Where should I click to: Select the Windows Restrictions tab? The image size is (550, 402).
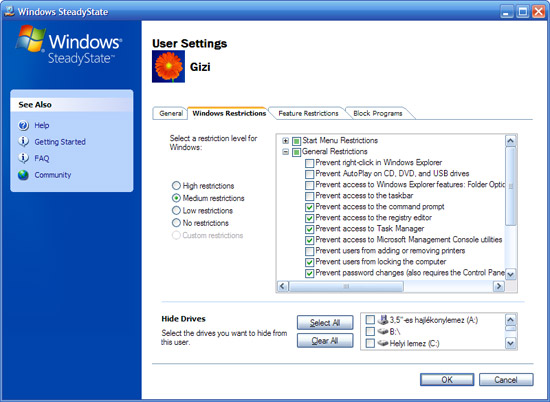pyautogui.click(x=229, y=113)
